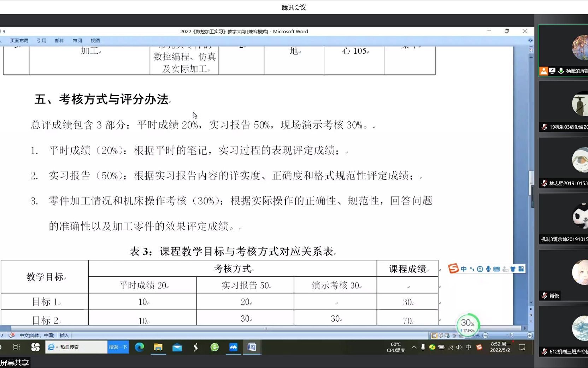Open the Sogou emoji picker
Screen dimensions: 588x368
[480, 269]
